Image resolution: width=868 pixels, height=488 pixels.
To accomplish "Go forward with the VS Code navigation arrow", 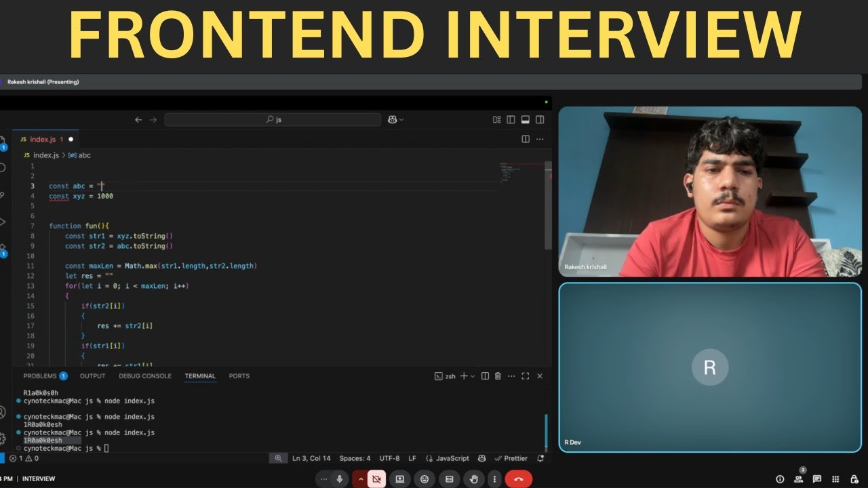I will pos(153,119).
